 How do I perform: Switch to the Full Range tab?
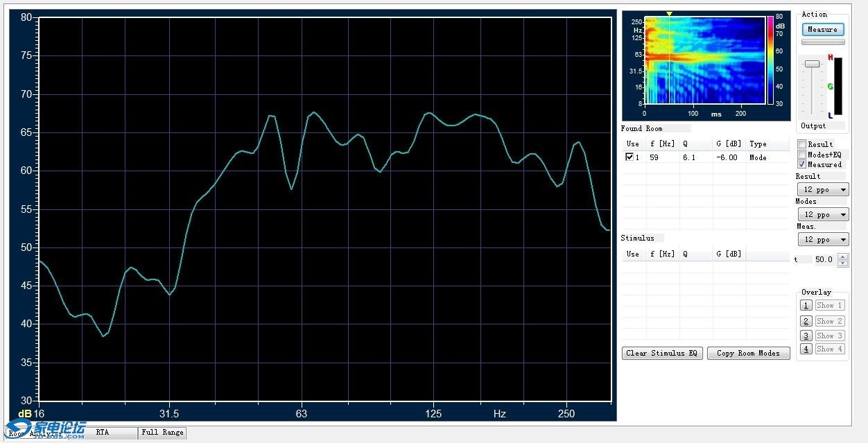coord(162,433)
